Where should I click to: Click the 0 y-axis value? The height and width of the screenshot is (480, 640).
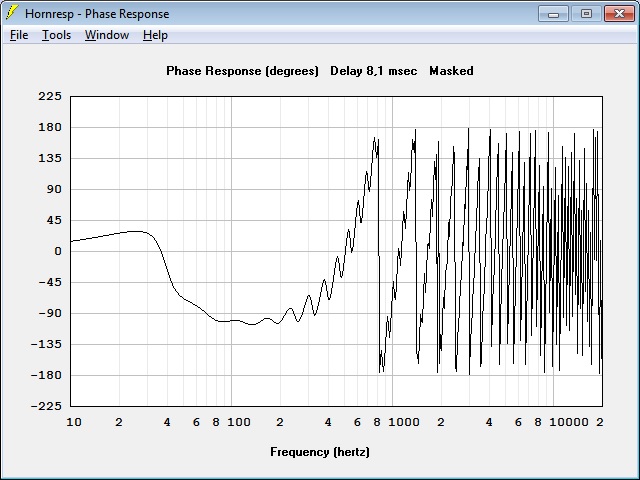[x=58, y=251]
